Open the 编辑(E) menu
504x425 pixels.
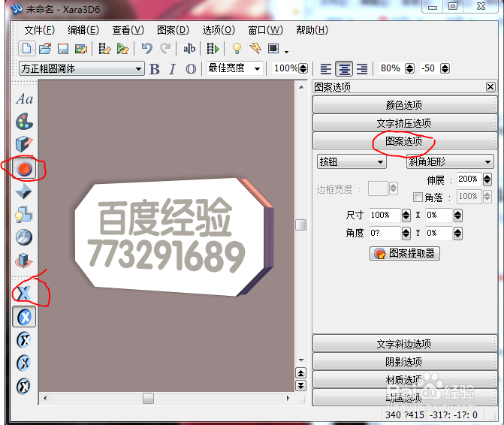(83, 30)
